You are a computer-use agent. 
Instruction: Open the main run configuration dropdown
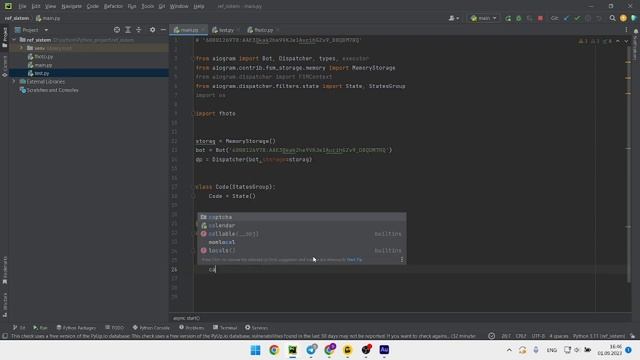pyautogui.click(x=484, y=18)
